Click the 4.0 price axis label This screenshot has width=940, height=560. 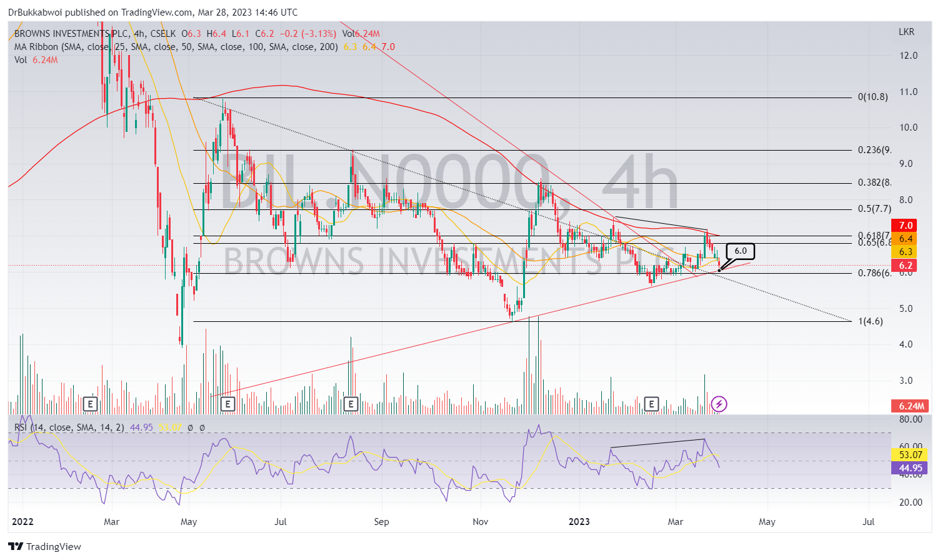tap(906, 344)
